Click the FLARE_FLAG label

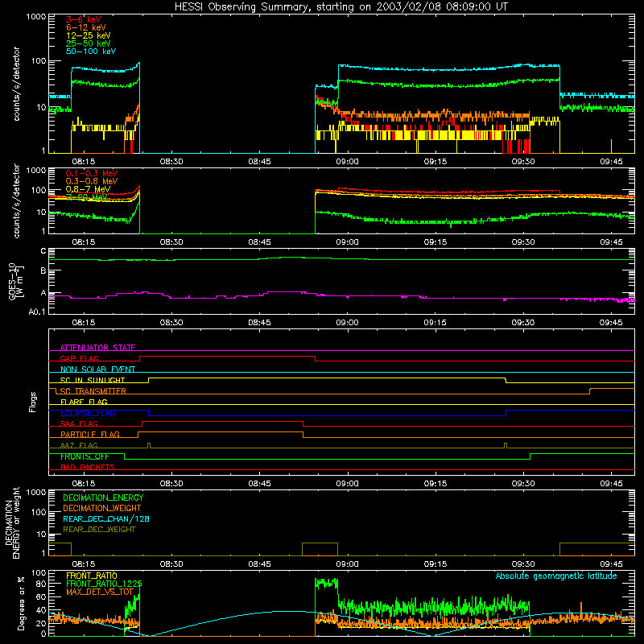coord(84,402)
